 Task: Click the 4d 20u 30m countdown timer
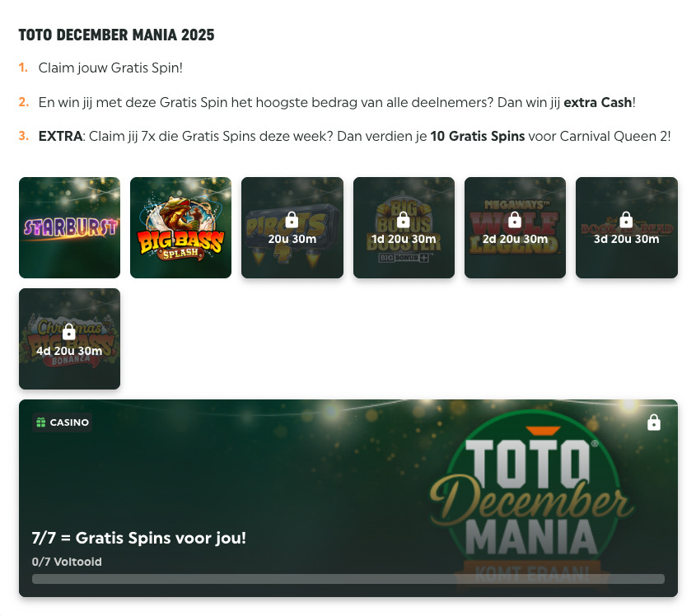[x=69, y=351]
